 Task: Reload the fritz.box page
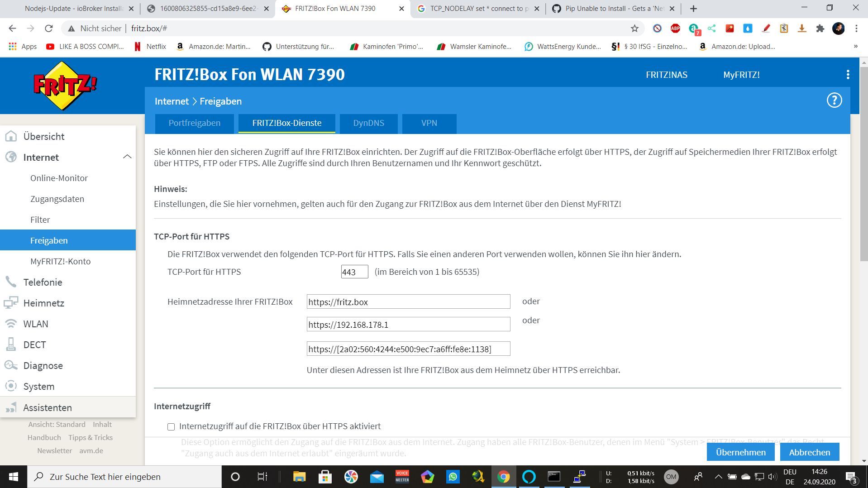[x=49, y=29]
